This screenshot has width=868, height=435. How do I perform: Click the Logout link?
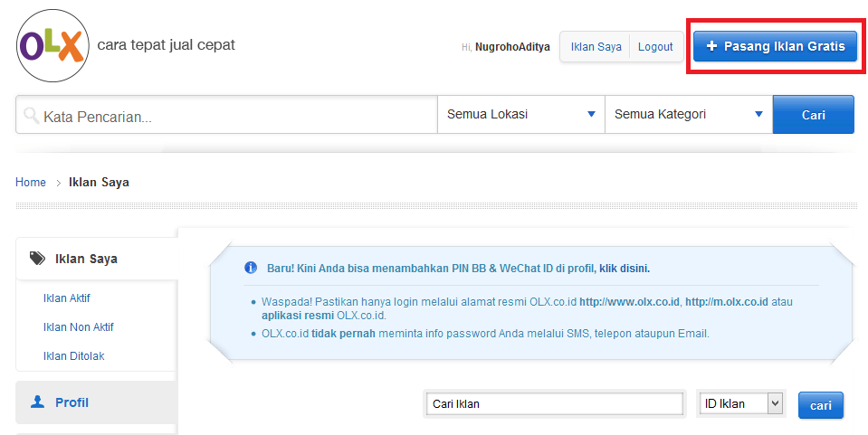pyautogui.click(x=655, y=47)
